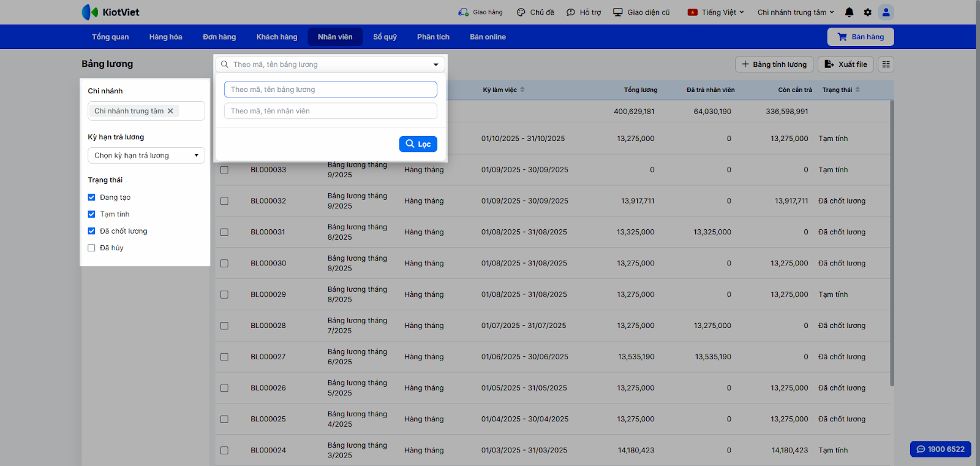The image size is (980, 466).
Task: Open Chủ đề theme palette icon
Action: tap(521, 12)
